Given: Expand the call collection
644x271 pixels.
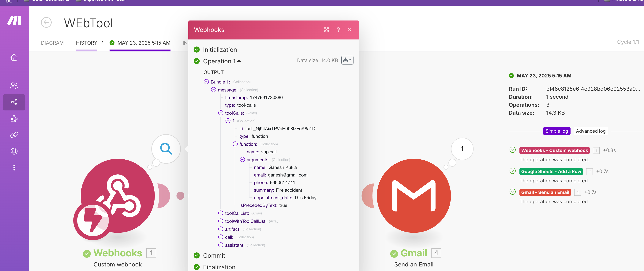Looking at the screenshot, I should click(x=221, y=237).
